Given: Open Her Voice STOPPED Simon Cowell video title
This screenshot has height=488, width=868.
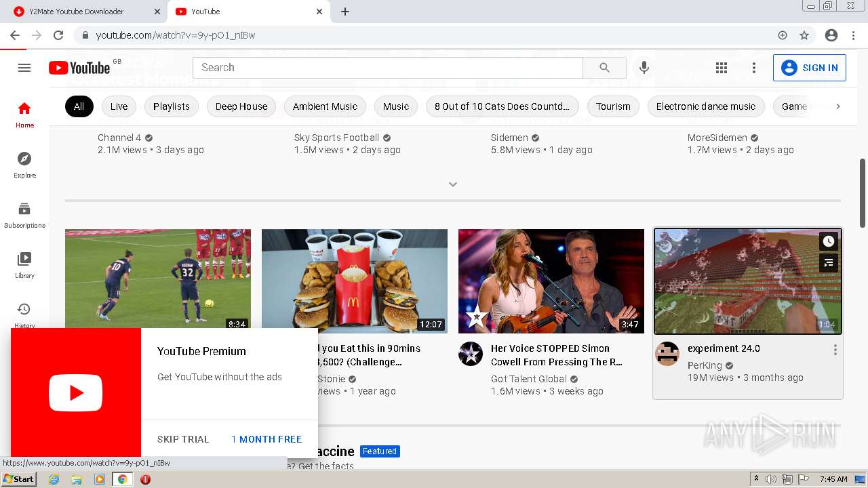Looking at the screenshot, I should pyautogui.click(x=557, y=355).
